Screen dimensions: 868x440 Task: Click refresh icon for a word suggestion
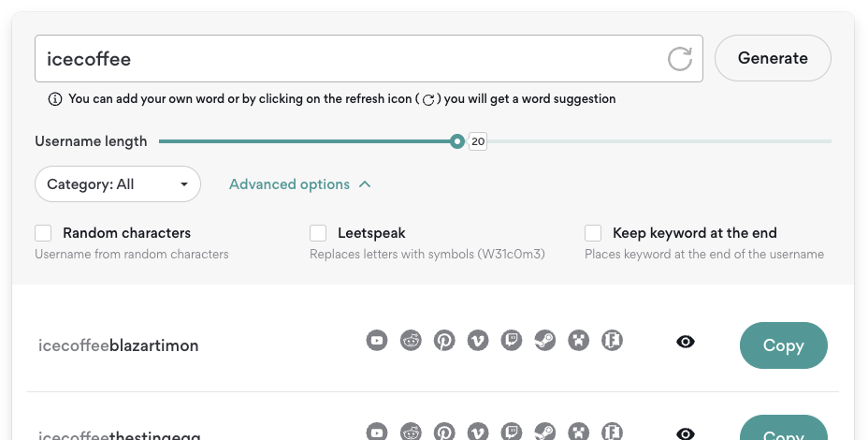click(680, 59)
